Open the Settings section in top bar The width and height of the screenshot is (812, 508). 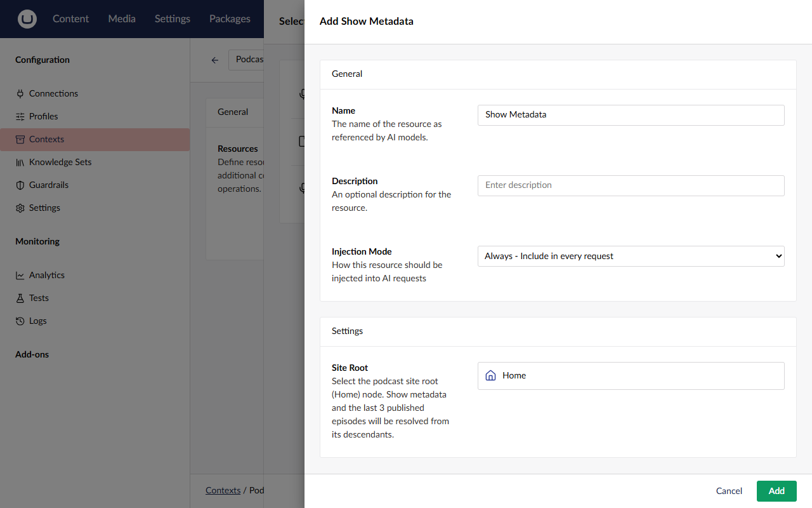[173, 19]
